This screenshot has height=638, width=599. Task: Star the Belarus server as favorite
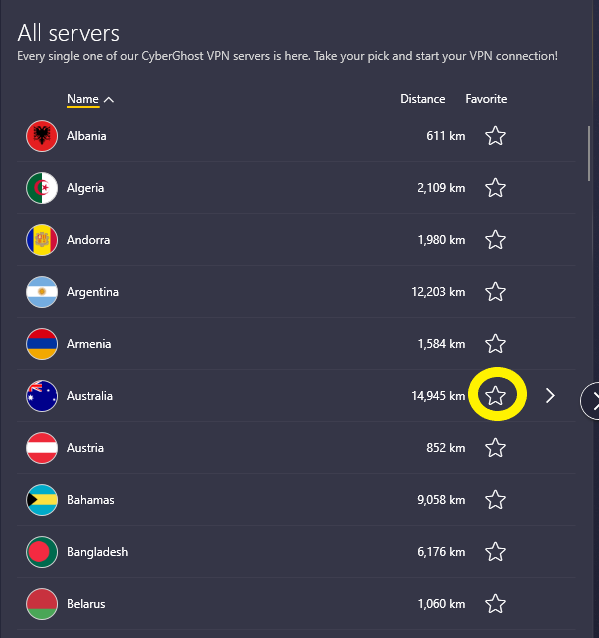(496, 604)
